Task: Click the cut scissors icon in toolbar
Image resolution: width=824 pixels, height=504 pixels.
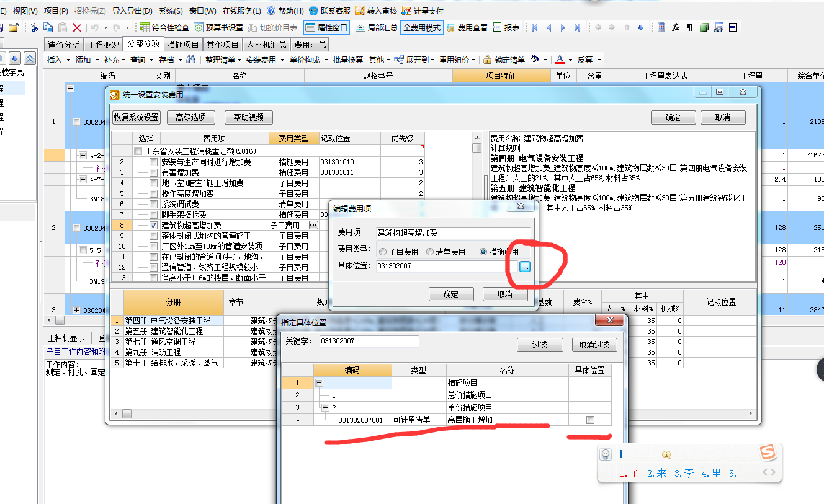Action: pos(34,27)
